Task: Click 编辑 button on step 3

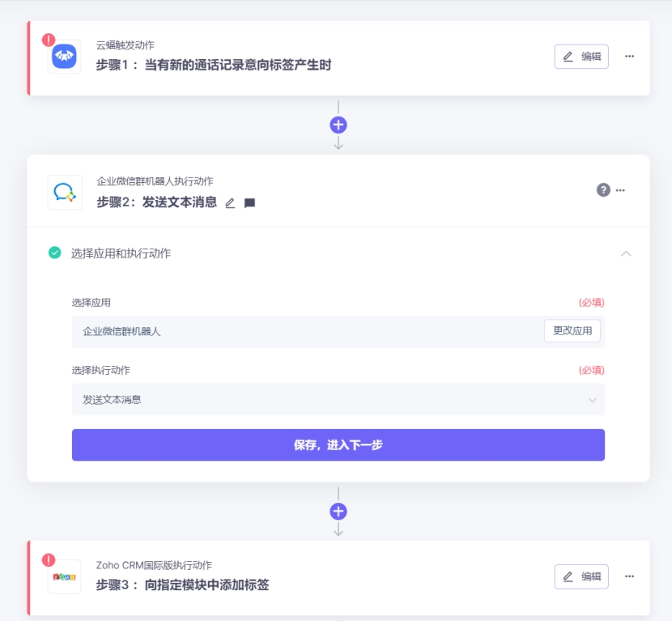Action: tap(581, 576)
